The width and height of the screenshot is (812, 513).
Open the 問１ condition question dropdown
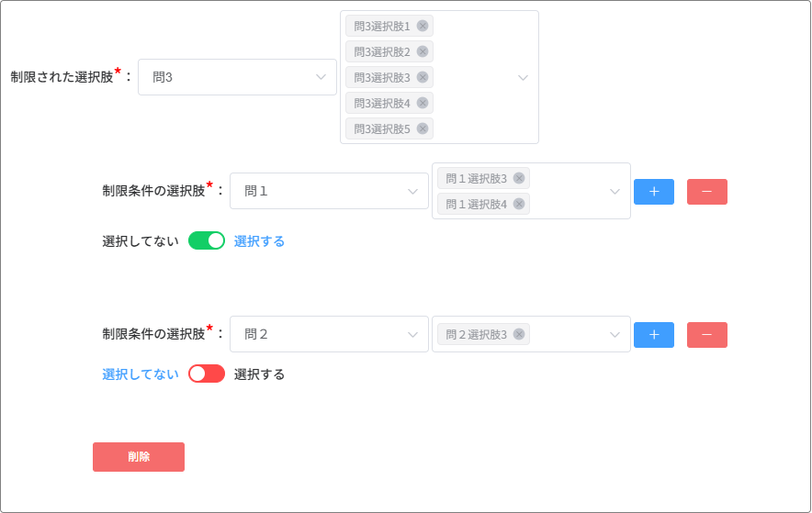coord(329,191)
